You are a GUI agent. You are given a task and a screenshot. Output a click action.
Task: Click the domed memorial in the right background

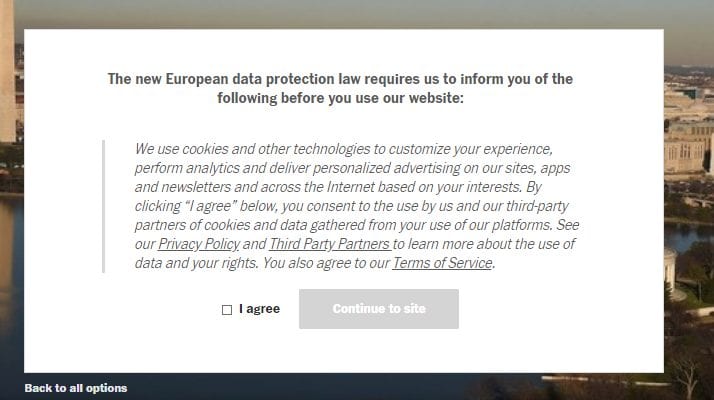point(670,265)
